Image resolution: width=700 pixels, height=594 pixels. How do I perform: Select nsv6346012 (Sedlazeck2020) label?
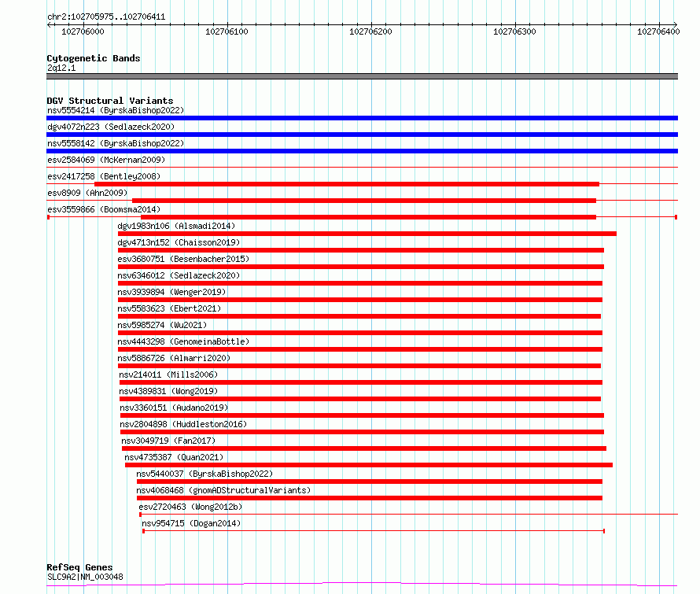coord(179,275)
